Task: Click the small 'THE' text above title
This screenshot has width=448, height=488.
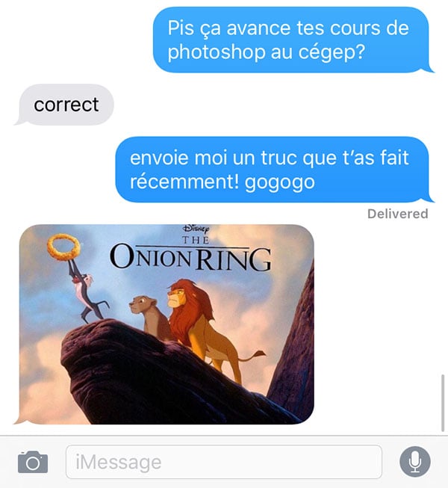Action: (x=196, y=240)
